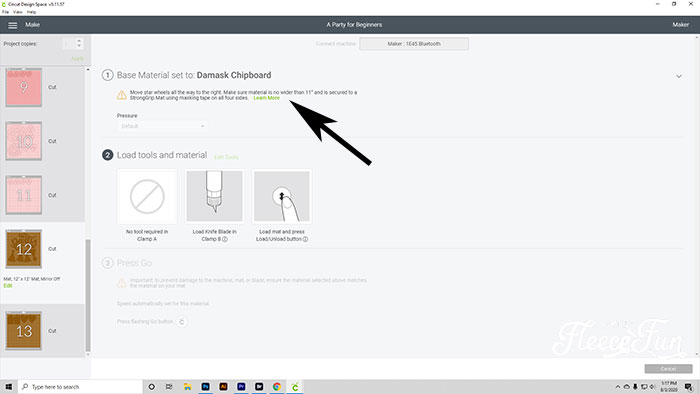Screen dimensions: 700x394
Task: Click the Maker : 1E45 Bluetooth machine button
Action: click(414, 44)
